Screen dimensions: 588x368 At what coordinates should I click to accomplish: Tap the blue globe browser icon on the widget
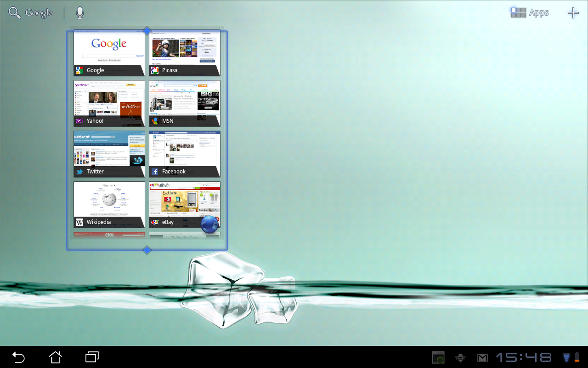pyautogui.click(x=210, y=224)
